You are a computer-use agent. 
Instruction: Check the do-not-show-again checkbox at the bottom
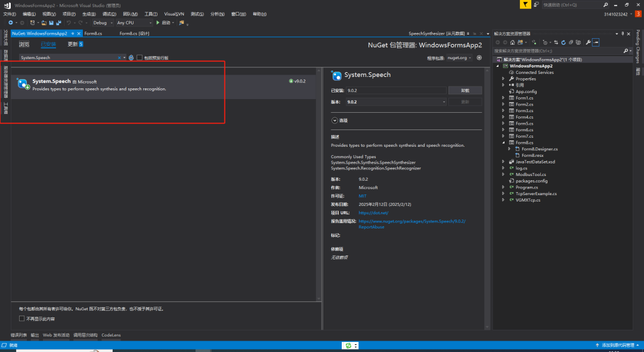tap(22, 319)
